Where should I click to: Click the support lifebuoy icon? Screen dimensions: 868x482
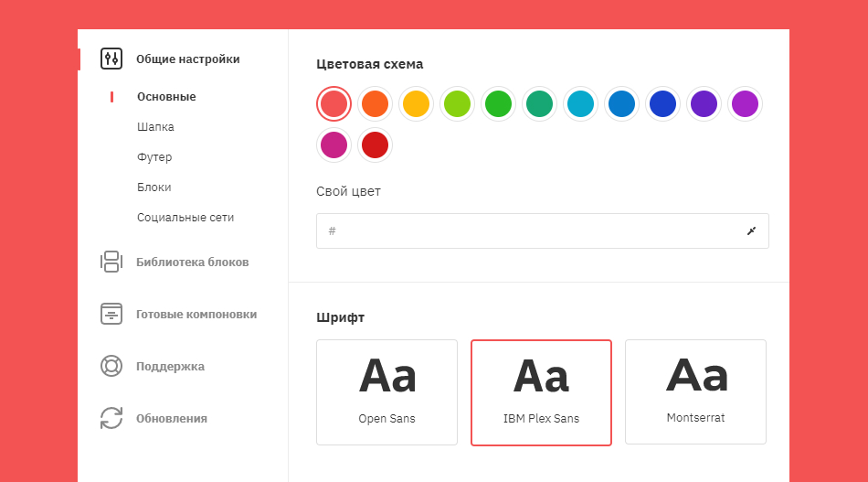[111, 366]
